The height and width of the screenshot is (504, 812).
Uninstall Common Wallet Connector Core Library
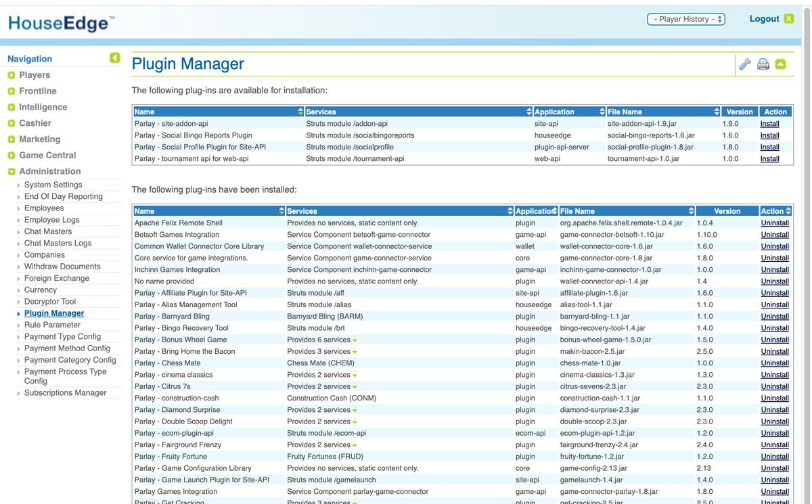click(775, 246)
